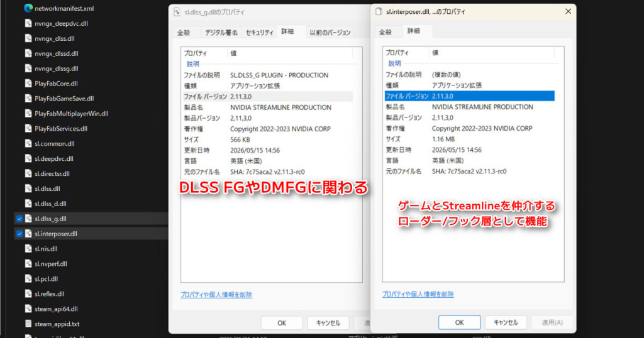The height and width of the screenshot is (338, 644).
Task: Select 種類 row in sl.interposer.dll dialog
Action: click(469, 85)
